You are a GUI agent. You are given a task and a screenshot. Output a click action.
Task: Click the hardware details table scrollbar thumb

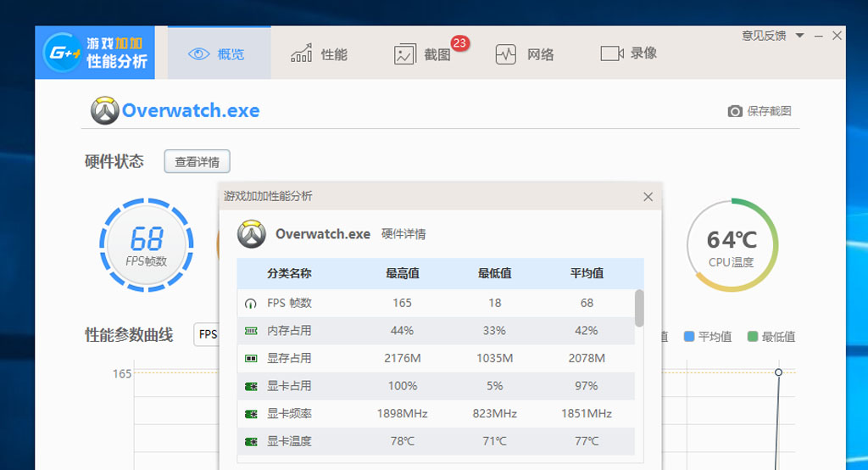pos(639,308)
